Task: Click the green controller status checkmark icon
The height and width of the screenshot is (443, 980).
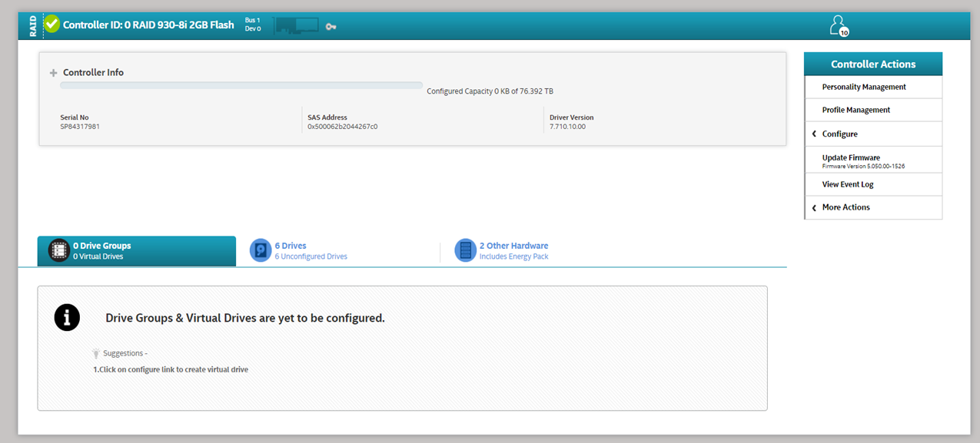Action: pyautogui.click(x=51, y=25)
